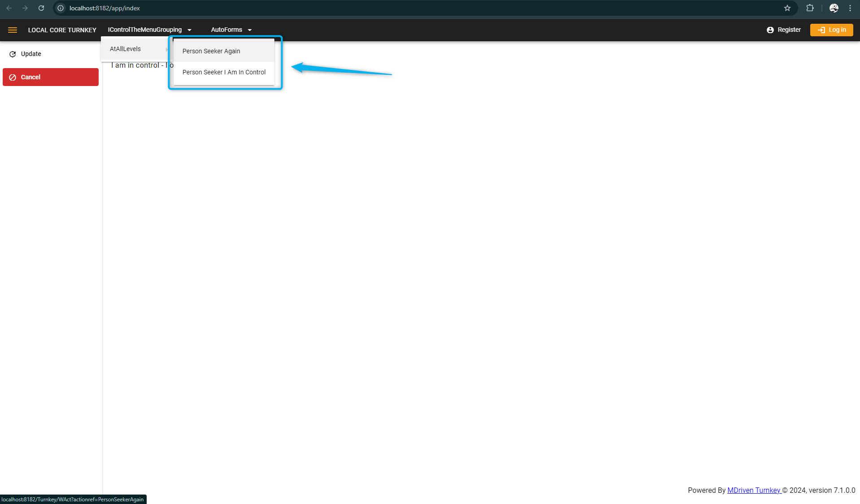
Task: View site information icon in address bar
Action: tap(61, 8)
